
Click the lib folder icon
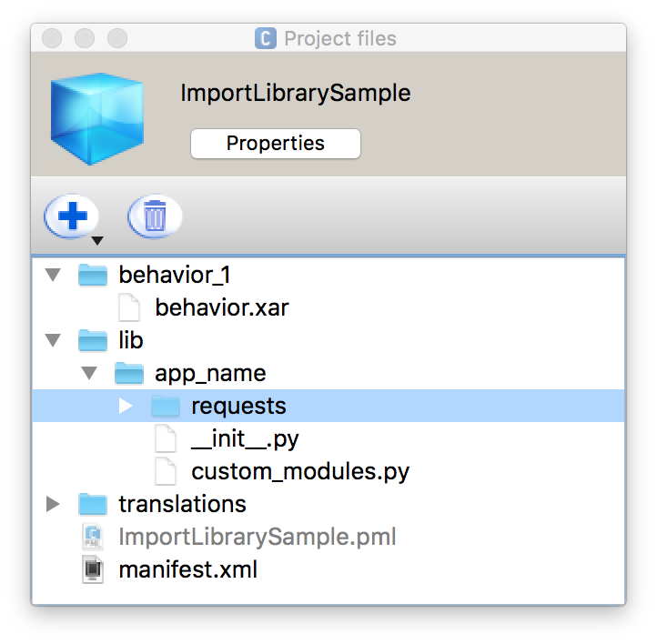(93, 340)
